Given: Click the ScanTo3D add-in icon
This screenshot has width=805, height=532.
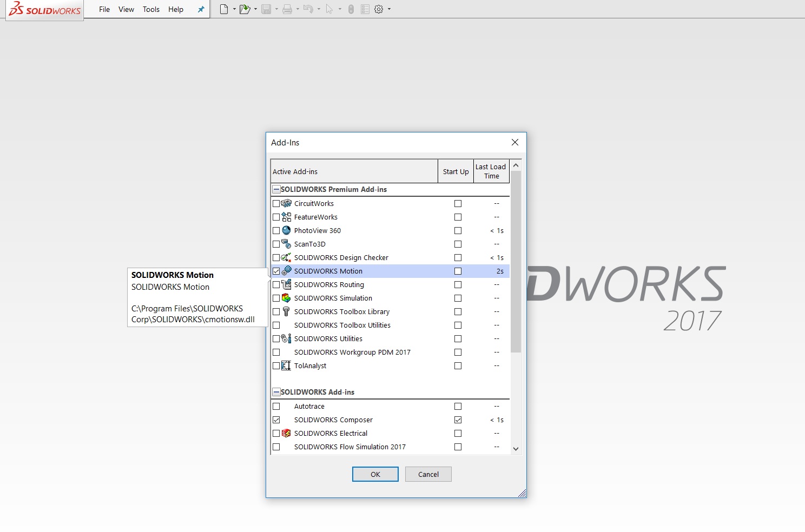Looking at the screenshot, I should [286, 244].
